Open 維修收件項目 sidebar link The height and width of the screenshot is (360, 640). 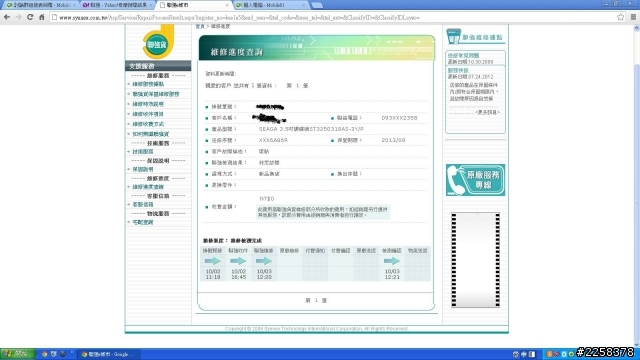point(148,114)
